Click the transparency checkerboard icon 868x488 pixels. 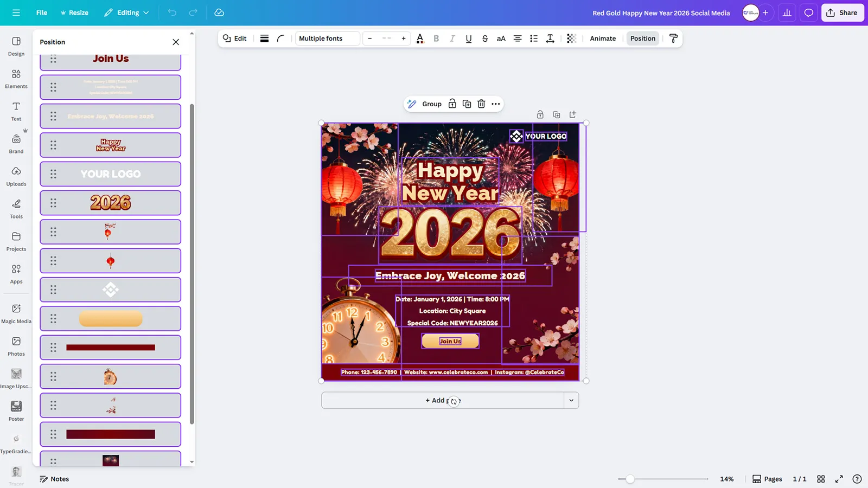(x=571, y=38)
